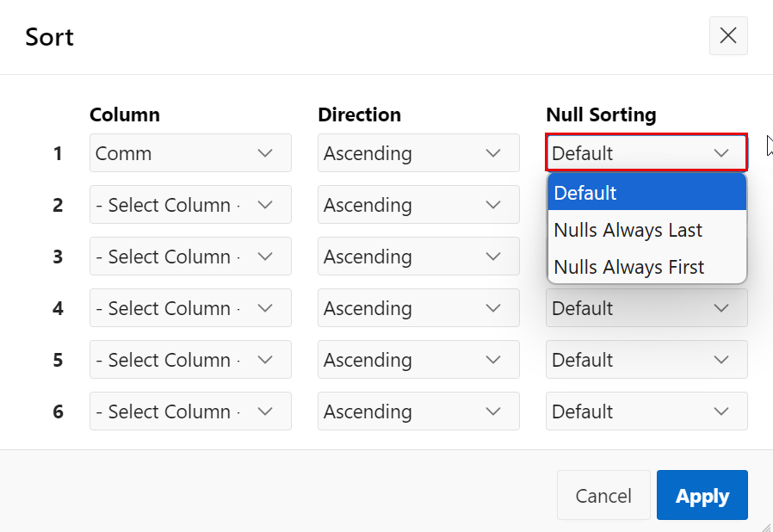The height and width of the screenshot is (532, 773).
Task: Open the Comm column dropdown in row 1
Action: (190, 153)
